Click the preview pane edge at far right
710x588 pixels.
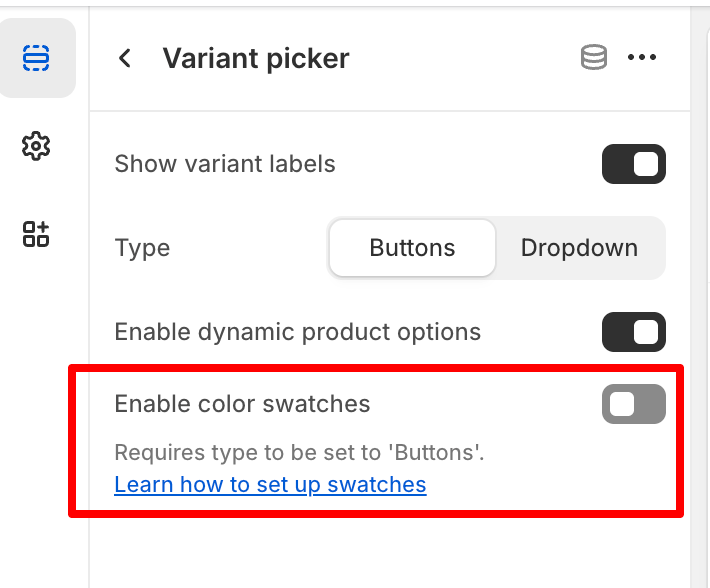click(707, 308)
